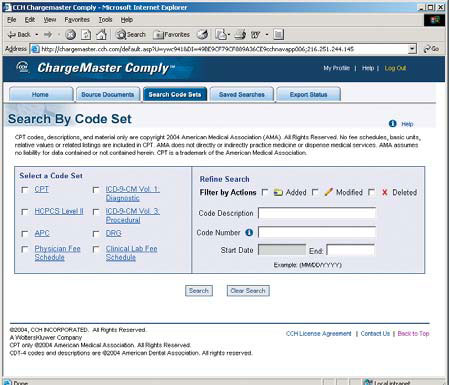Check the CPT code set checkbox

point(25,190)
